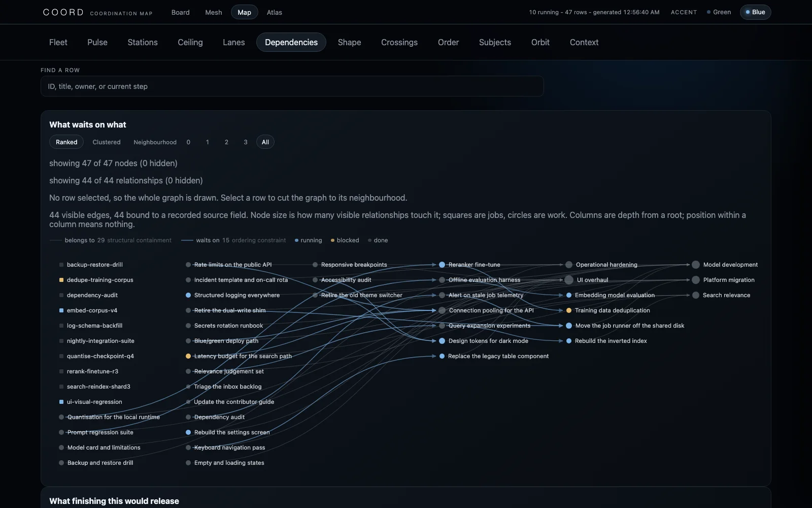Select the "Secrets rotation runbook" label

tap(228, 326)
